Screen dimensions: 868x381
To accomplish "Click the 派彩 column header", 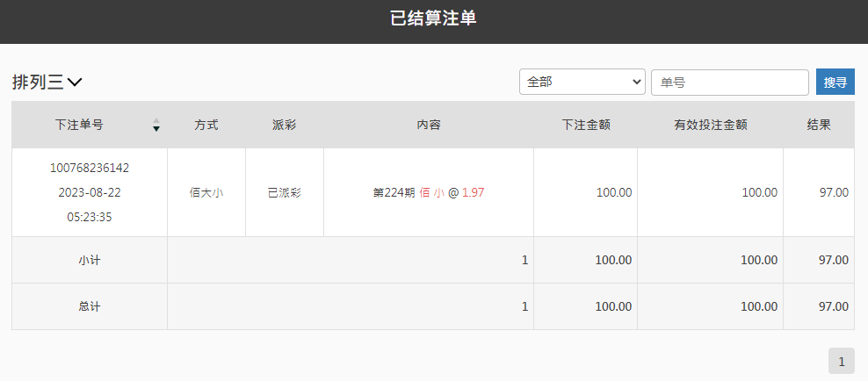I will [x=285, y=125].
